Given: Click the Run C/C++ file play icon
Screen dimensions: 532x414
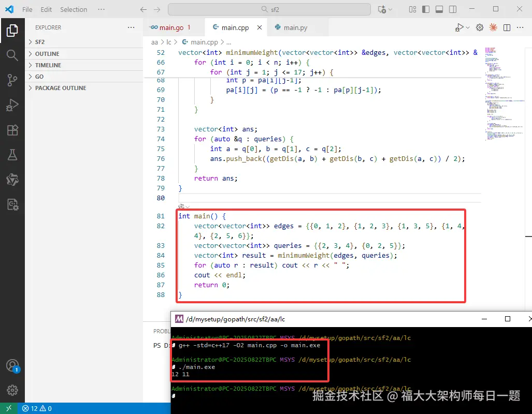Looking at the screenshot, I should (459, 27).
